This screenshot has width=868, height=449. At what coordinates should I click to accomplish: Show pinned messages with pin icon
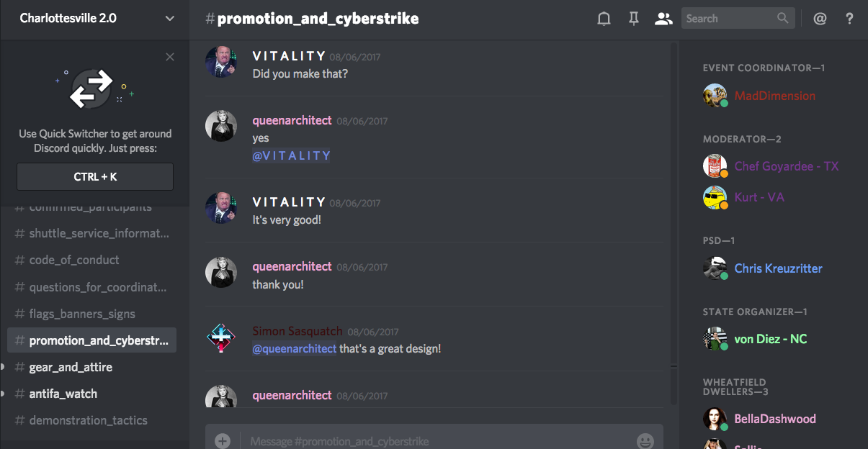pyautogui.click(x=634, y=19)
